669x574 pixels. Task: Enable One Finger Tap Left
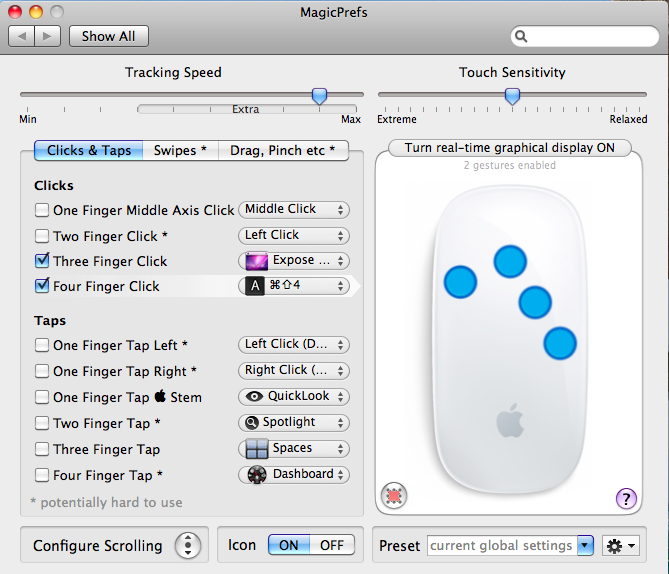42,345
